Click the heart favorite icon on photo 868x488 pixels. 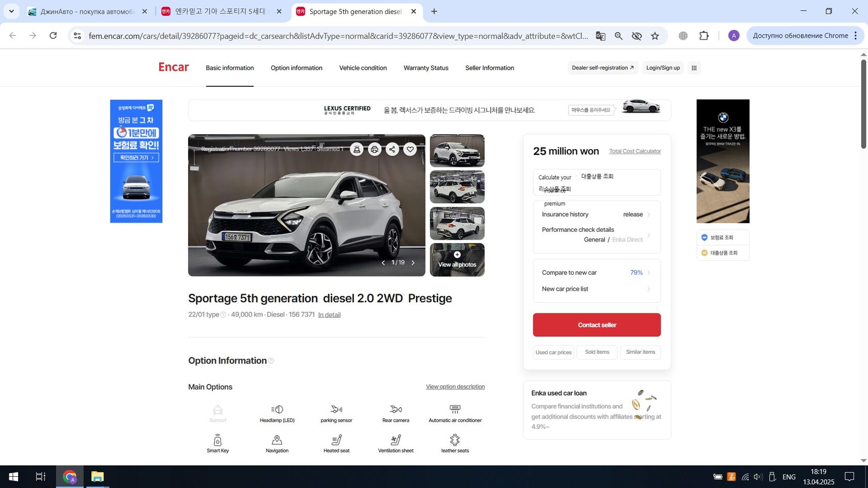[x=410, y=149]
